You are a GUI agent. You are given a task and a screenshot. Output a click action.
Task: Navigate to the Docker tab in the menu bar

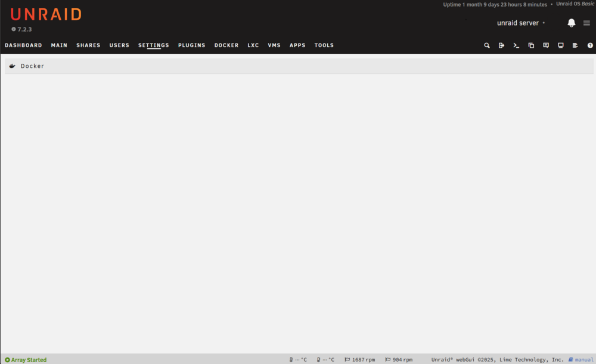(226, 45)
